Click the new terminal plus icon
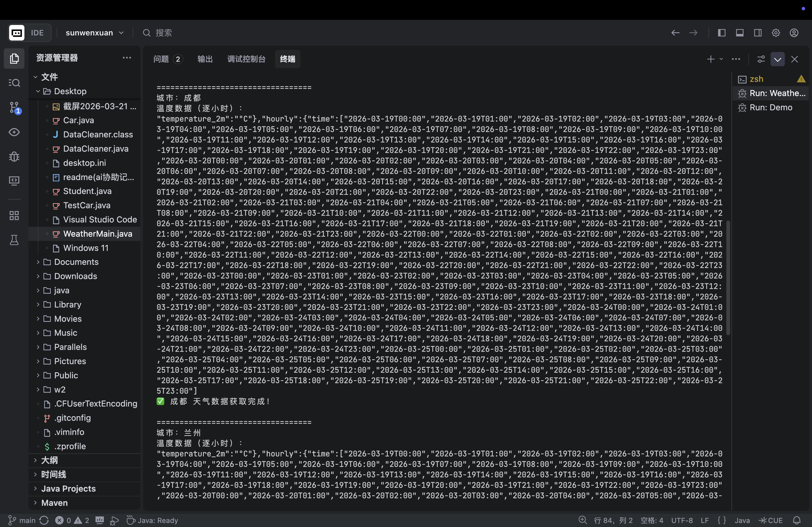 coord(710,59)
